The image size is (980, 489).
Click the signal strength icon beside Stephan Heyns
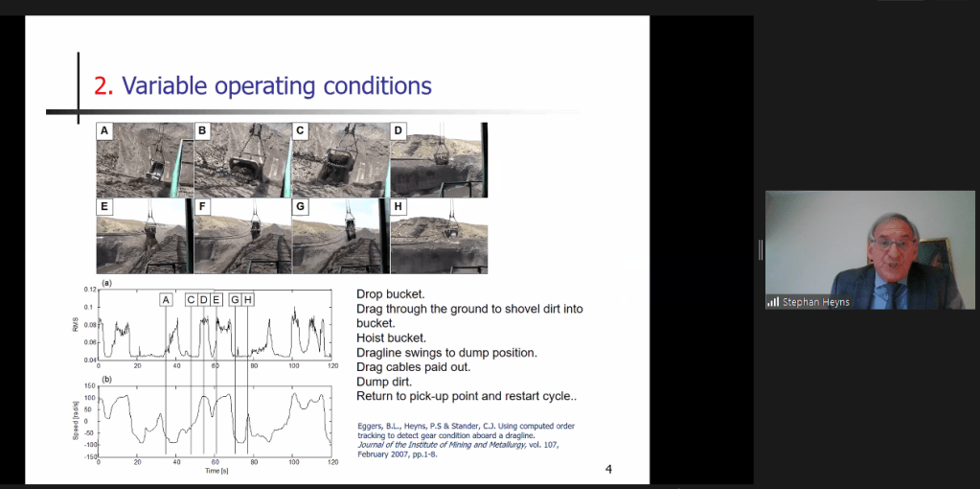[x=772, y=302]
